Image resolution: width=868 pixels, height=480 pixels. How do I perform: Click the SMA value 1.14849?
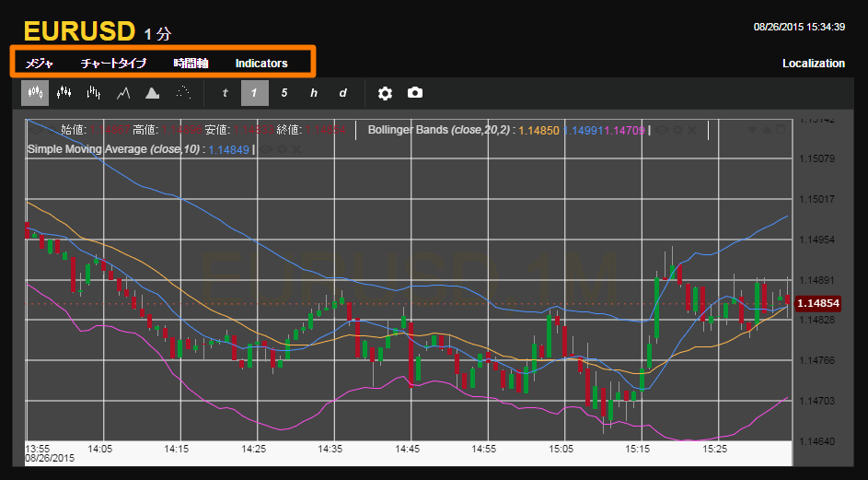tap(228, 149)
